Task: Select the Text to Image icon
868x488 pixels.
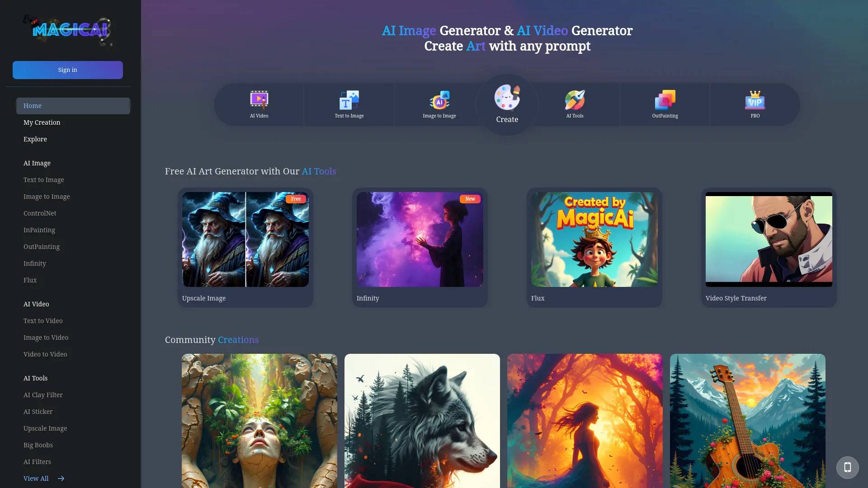Action: point(349,100)
